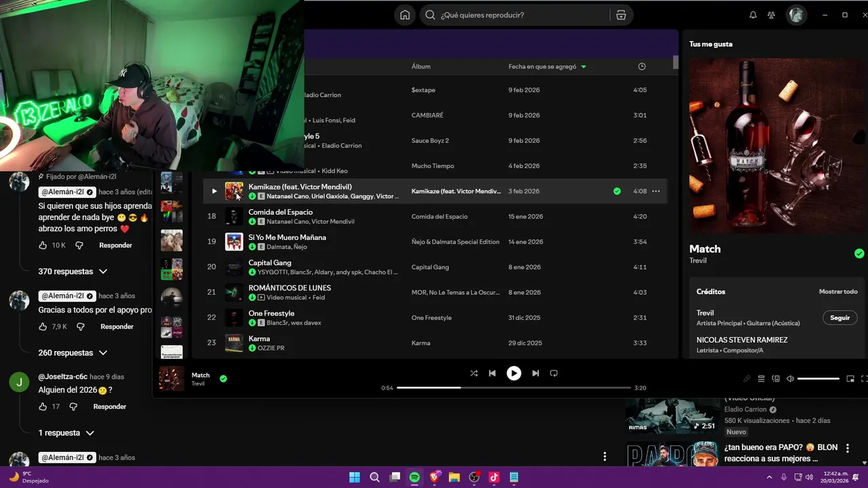Open more options for Kamikaze track

point(656,191)
